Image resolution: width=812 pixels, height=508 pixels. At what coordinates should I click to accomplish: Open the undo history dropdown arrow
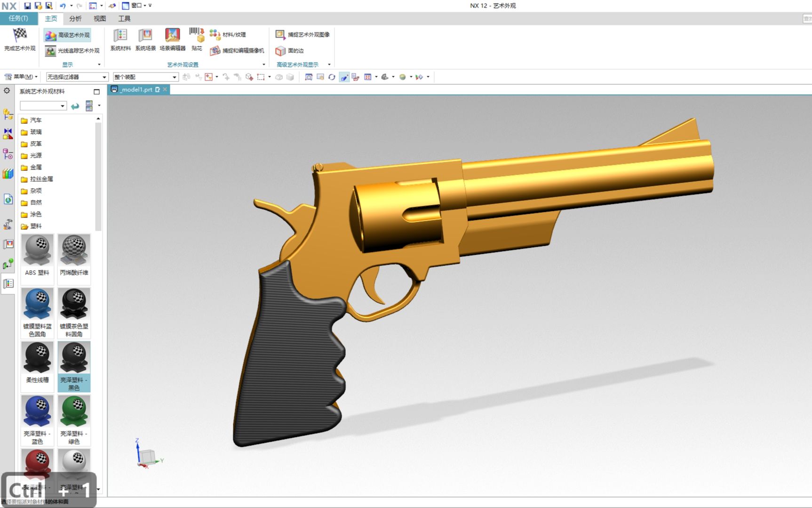click(72, 6)
